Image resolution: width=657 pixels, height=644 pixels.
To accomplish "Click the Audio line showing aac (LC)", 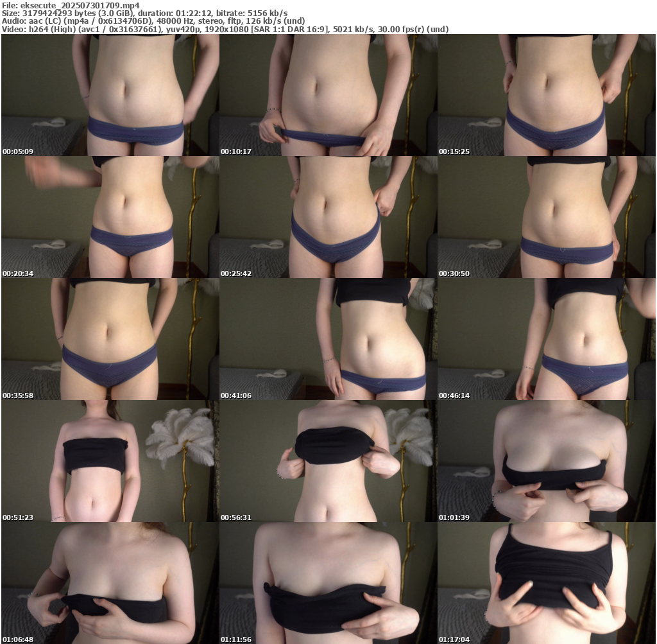I will [x=153, y=21].
